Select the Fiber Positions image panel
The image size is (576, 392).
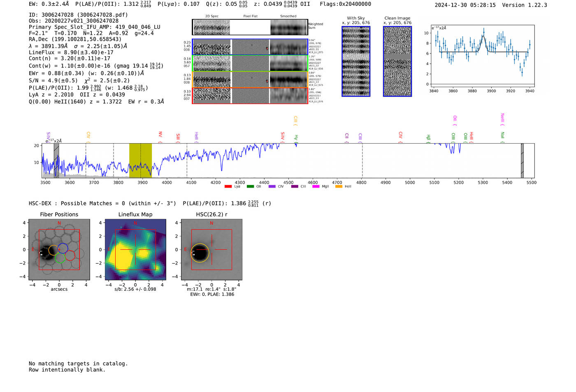click(x=59, y=250)
